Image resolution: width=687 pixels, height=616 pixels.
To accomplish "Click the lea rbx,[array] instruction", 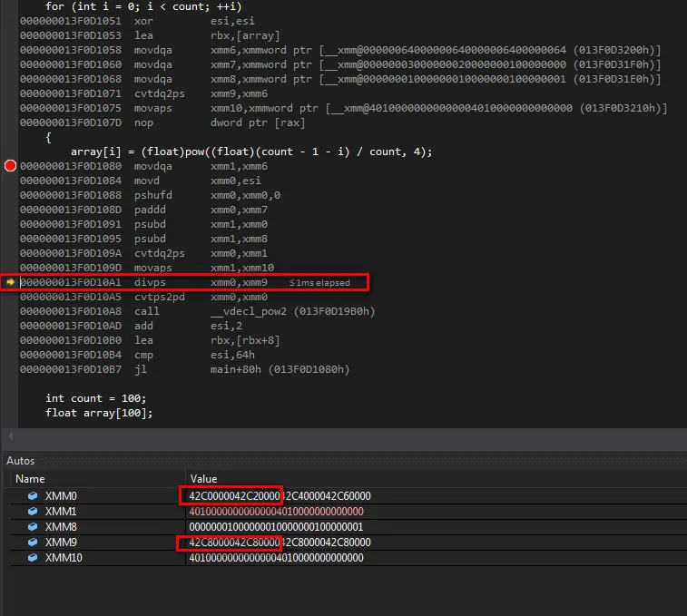I will pyautogui.click(x=150, y=35).
